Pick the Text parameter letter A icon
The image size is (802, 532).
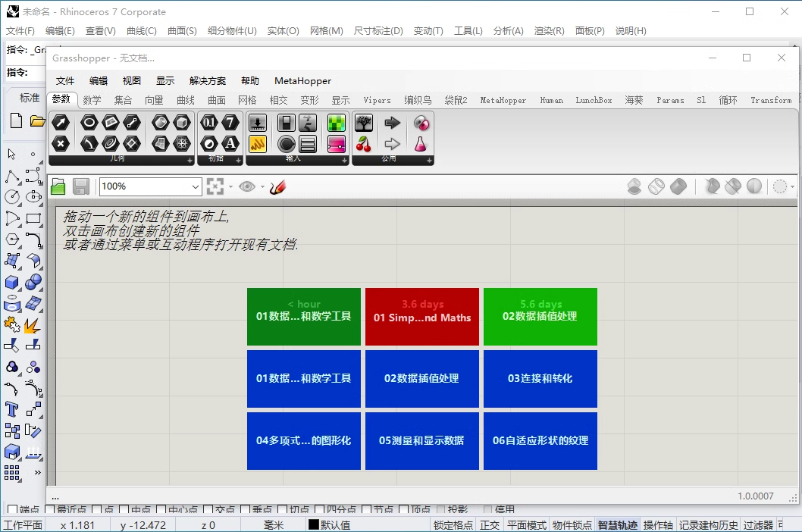click(230, 144)
